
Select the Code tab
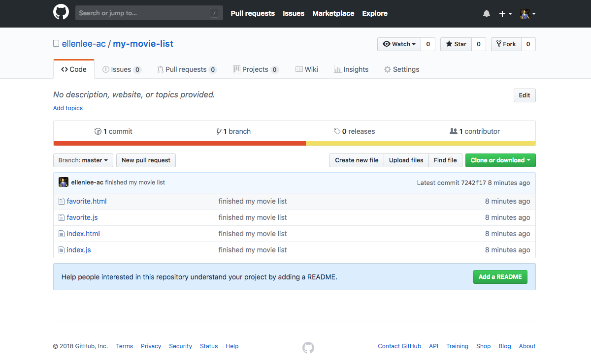pyautogui.click(x=74, y=69)
